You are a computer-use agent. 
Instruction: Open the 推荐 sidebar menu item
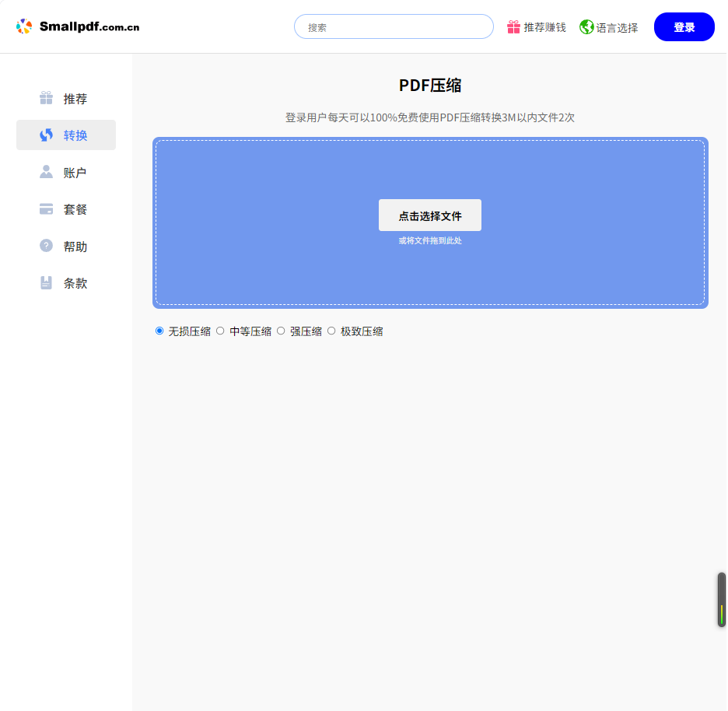[66, 99]
